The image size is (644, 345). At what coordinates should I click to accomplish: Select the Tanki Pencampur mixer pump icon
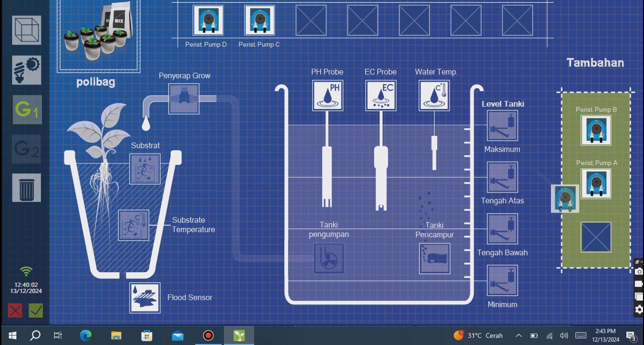point(434,258)
